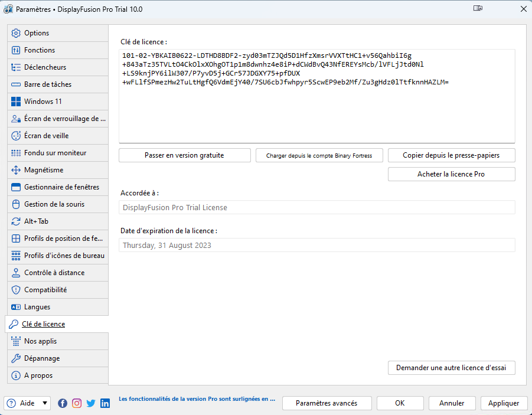
Task: Click the A propos info icon
Action: [x=16, y=375]
